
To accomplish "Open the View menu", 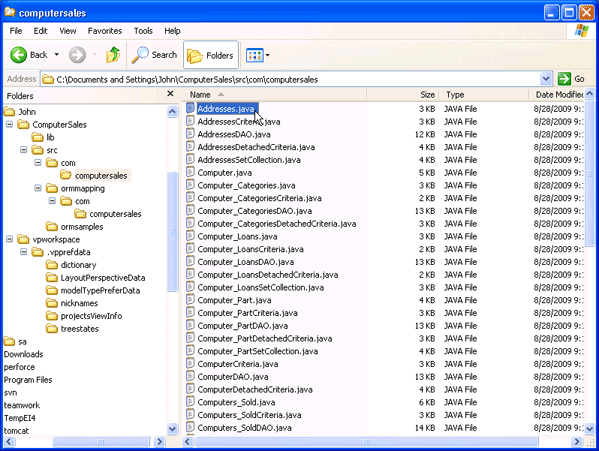I will (x=68, y=31).
